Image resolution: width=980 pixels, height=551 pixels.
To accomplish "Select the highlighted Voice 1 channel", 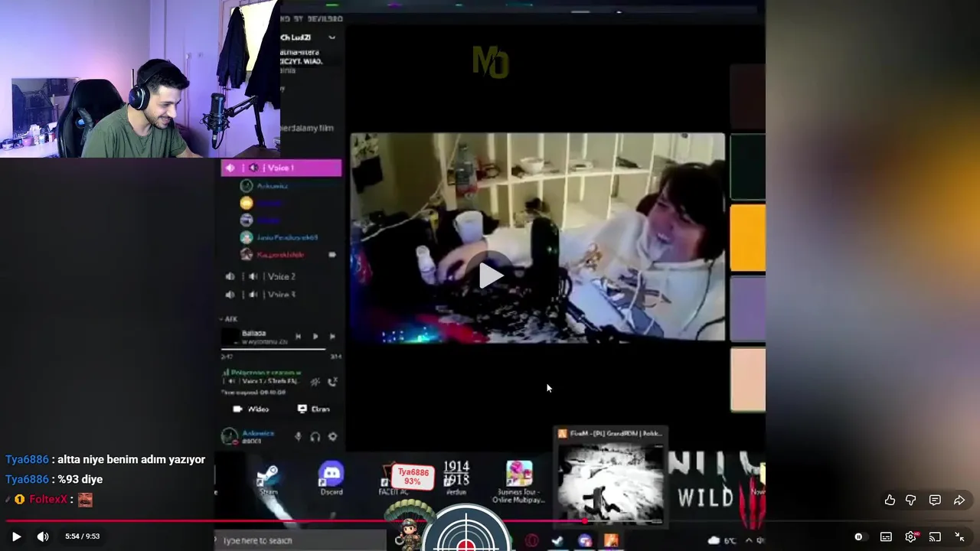I will point(281,168).
